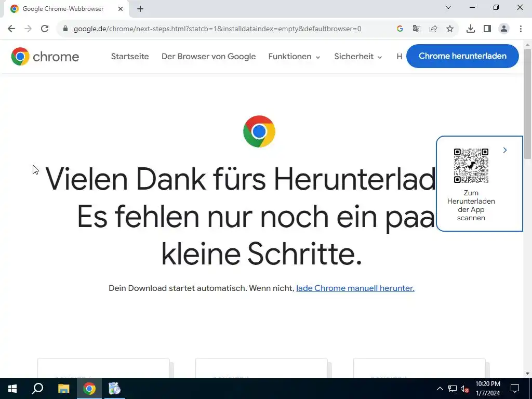View site information via the padlock icon
532x399 pixels.
[65, 29]
